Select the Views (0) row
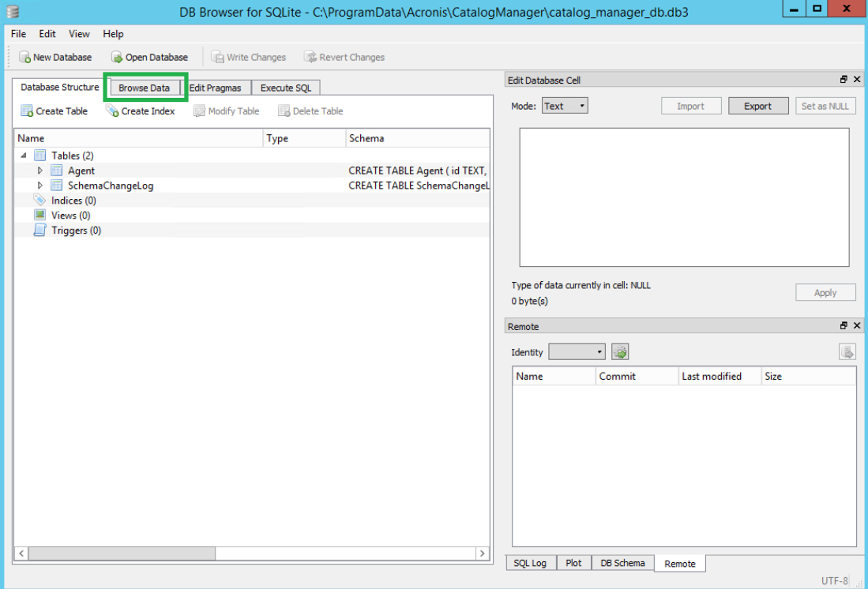This screenshot has height=589, width=868. click(252, 216)
